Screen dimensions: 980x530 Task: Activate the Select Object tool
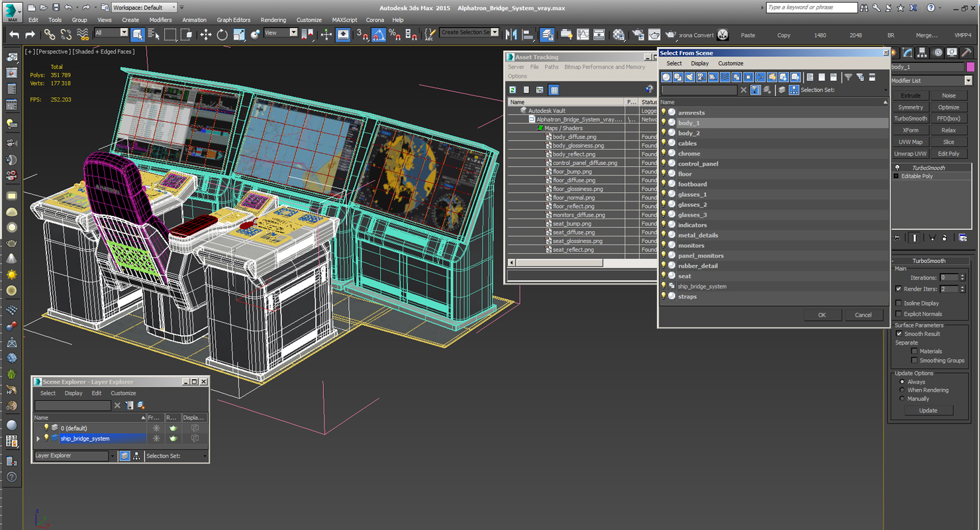coord(138,34)
